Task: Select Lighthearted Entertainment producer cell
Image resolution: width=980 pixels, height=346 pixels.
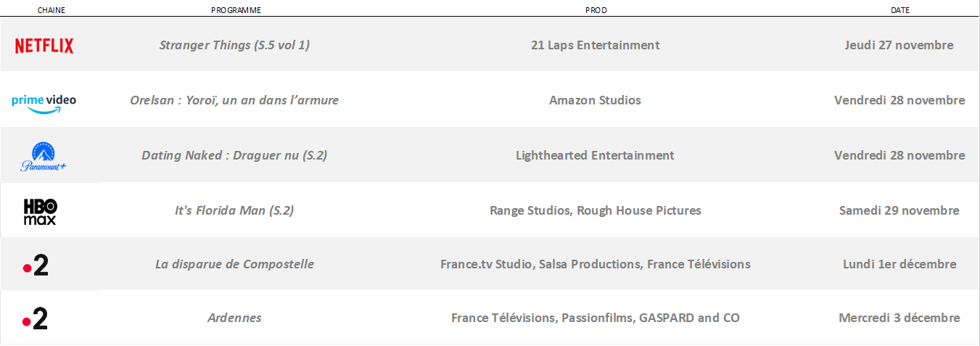Action: point(595,155)
